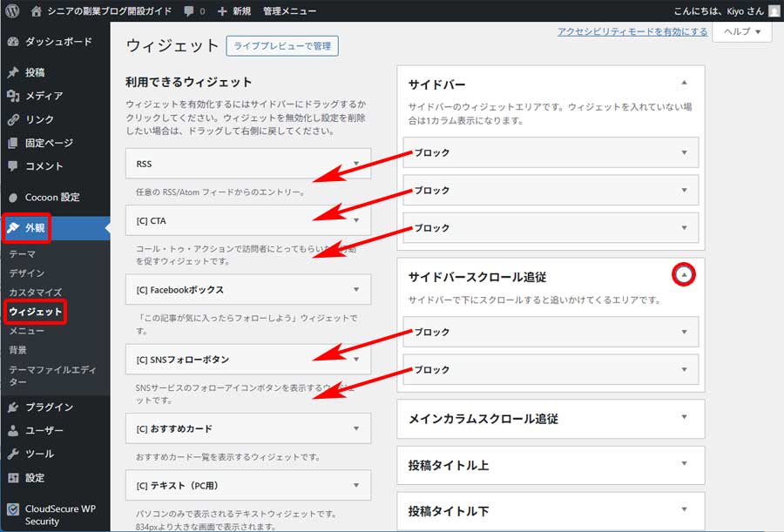784x532 pixels.
Task: Collapse the サイドバースクロール追従 panel
Action: (x=685, y=274)
